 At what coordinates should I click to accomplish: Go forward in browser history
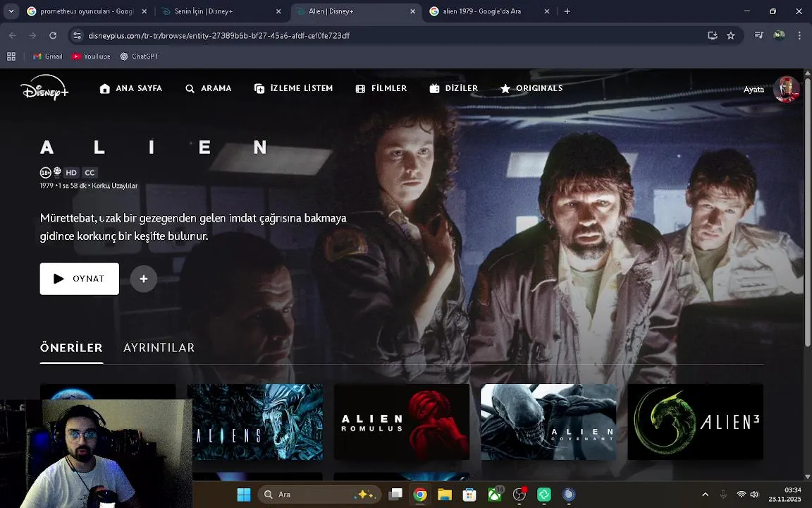(x=32, y=36)
